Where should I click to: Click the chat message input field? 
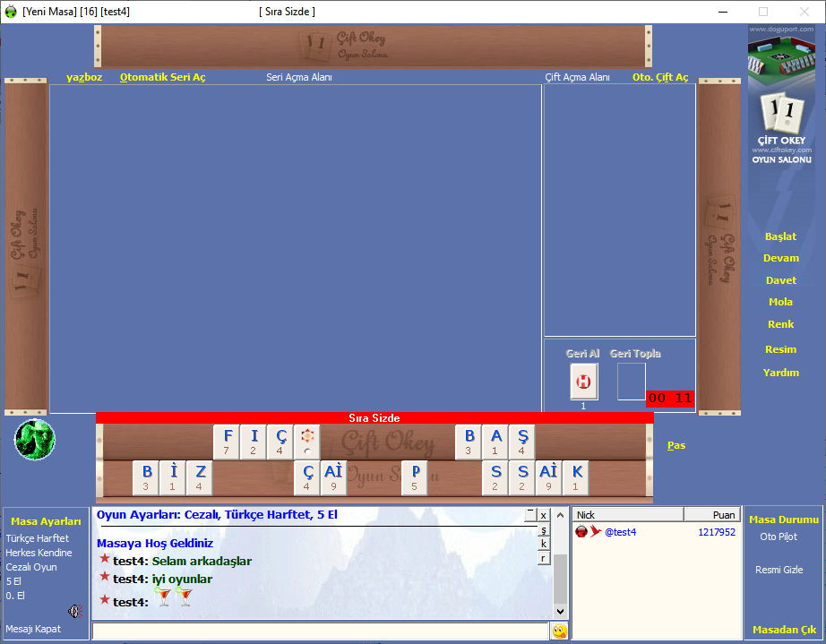319,631
